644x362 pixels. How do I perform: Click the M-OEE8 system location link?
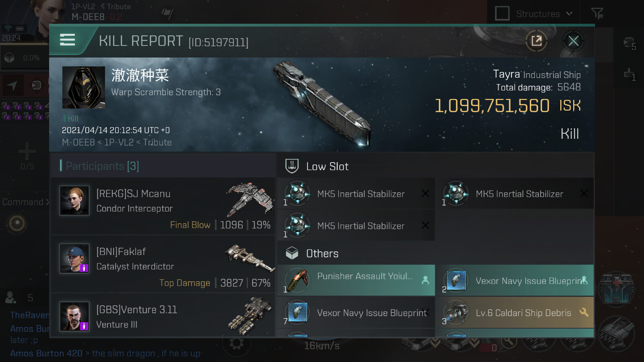[78, 142]
